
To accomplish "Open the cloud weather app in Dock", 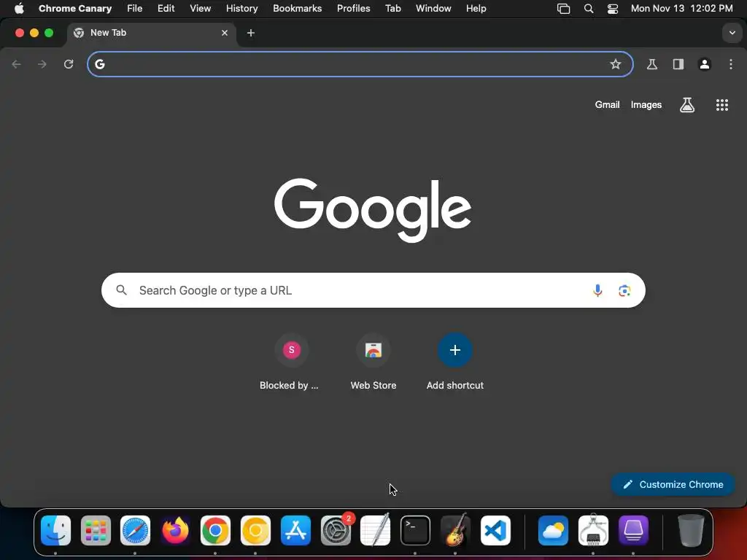I will (x=553, y=531).
